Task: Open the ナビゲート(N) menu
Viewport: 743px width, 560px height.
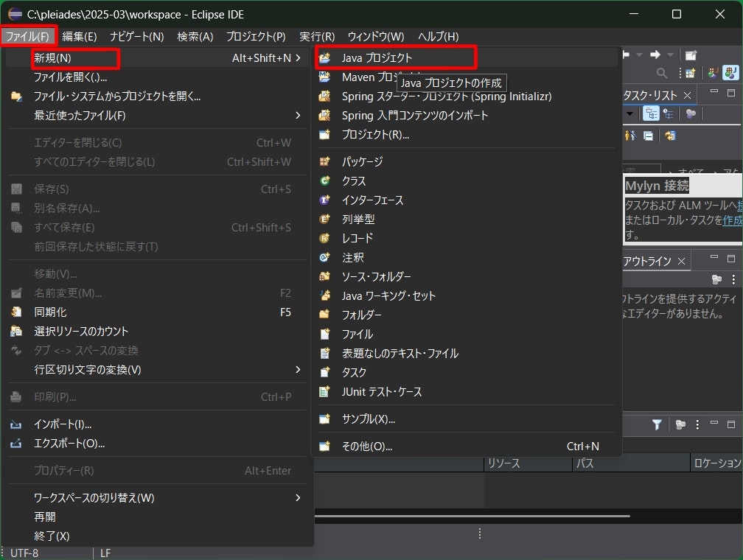Action: [136, 37]
